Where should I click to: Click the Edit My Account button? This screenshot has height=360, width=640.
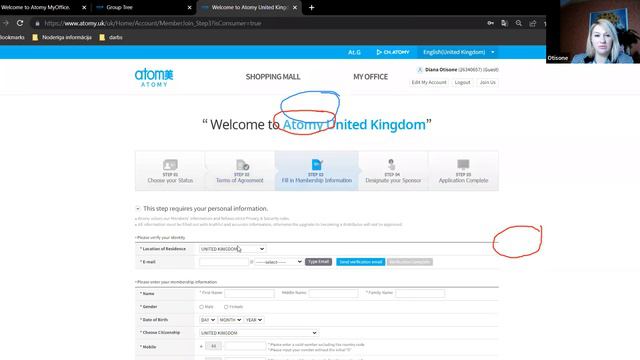[429, 82]
